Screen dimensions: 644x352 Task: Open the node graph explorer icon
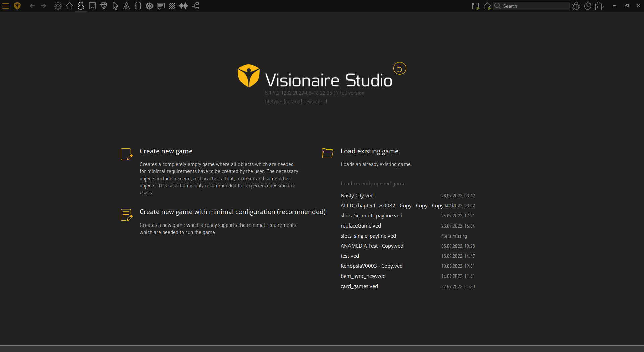(x=195, y=6)
